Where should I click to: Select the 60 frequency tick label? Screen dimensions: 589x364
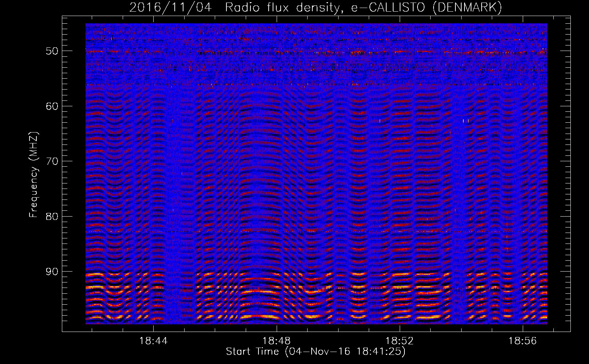52,106
